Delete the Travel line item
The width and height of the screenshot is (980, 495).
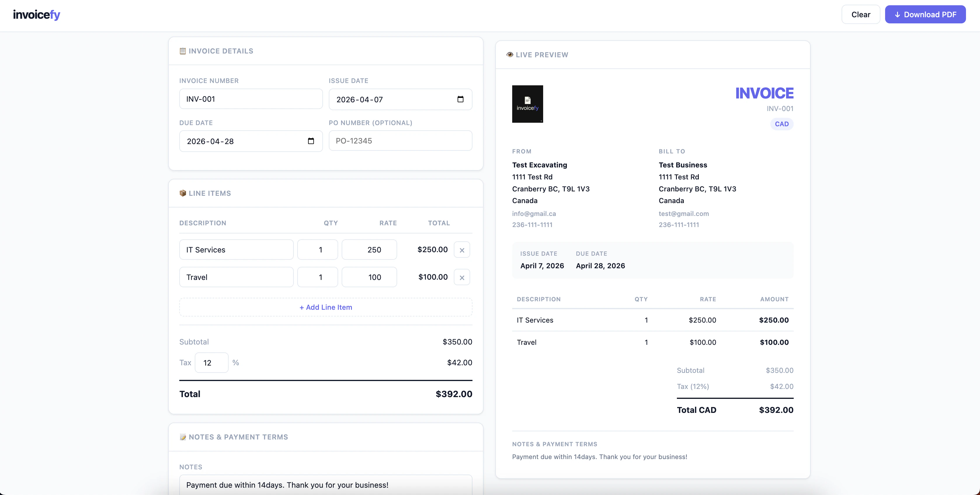462,278
